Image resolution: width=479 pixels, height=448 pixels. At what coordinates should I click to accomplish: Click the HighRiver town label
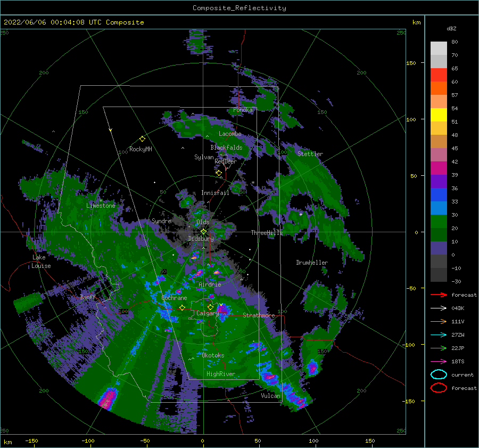click(221, 374)
